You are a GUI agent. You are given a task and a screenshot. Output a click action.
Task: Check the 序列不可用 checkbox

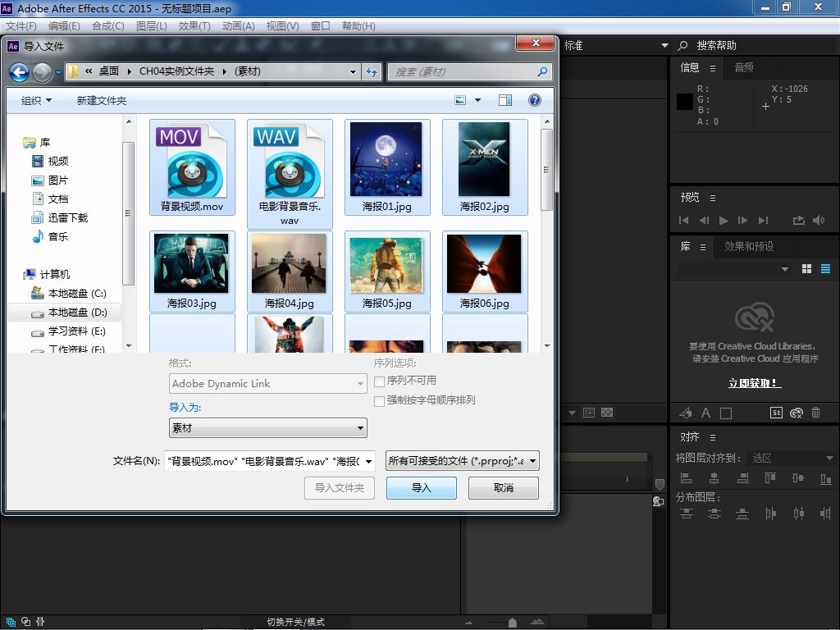tap(379, 381)
